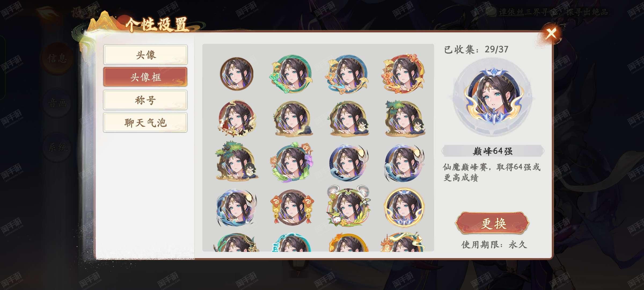Open the 头像 avatar tab
This screenshot has height=290, width=644.
tap(145, 55)
